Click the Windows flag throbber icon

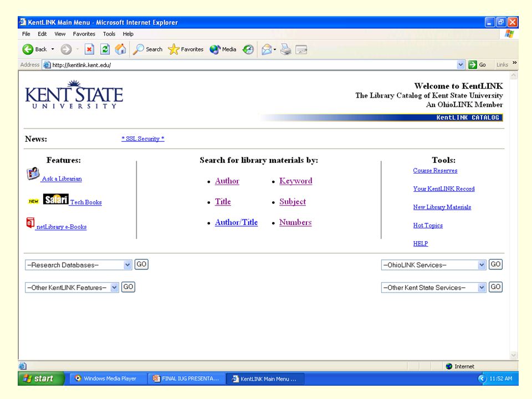point(509,34)
